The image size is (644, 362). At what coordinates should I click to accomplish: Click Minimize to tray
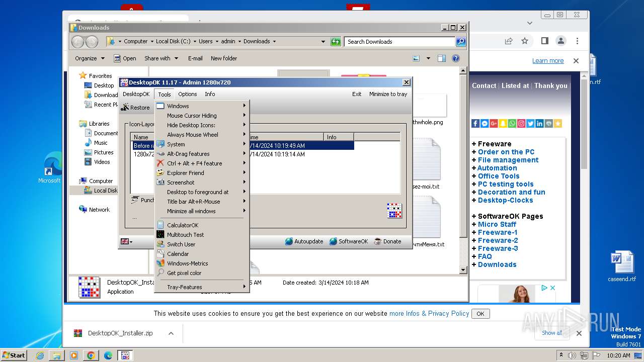tap(388, 94)
